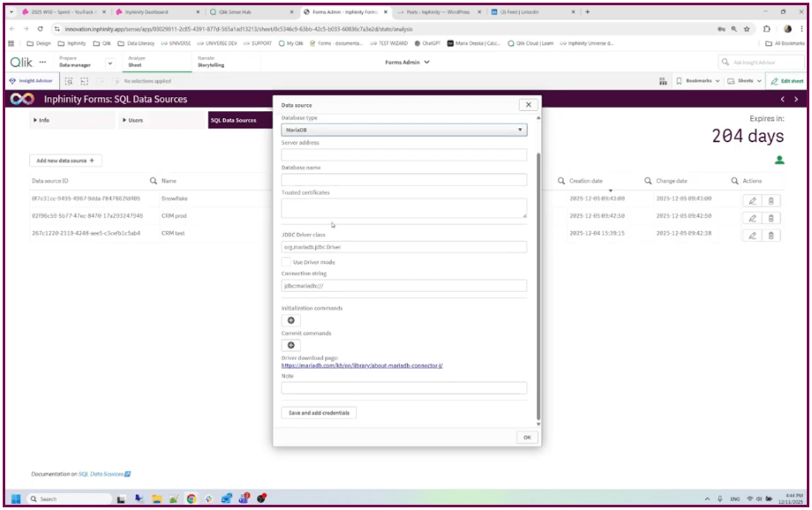Delete the CRM test data source

tap(771, 236)
